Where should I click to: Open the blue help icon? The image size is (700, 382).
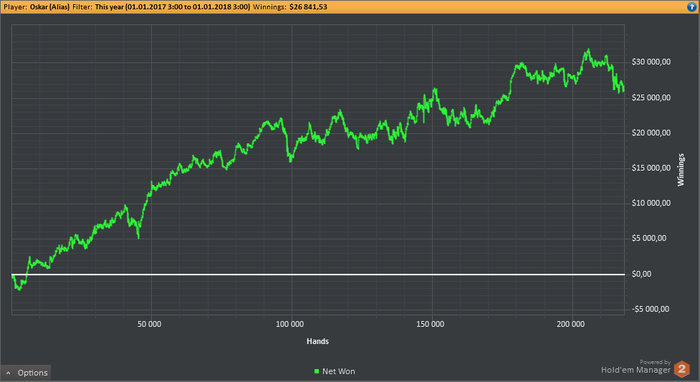[692, 7]
